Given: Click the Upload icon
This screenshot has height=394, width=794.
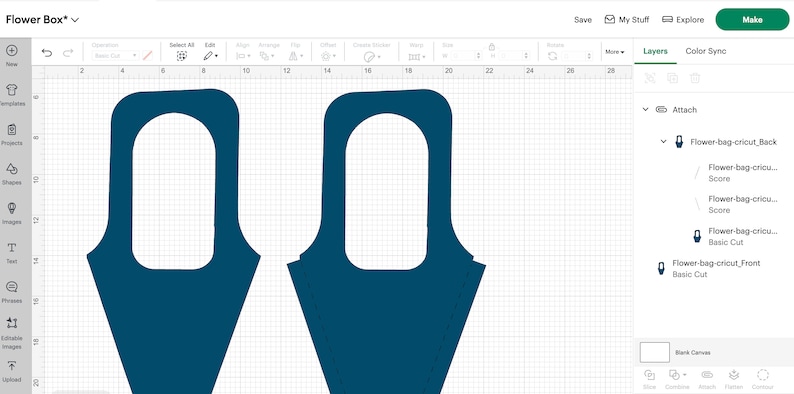Looking at the screenshot, I should point(12,366).
